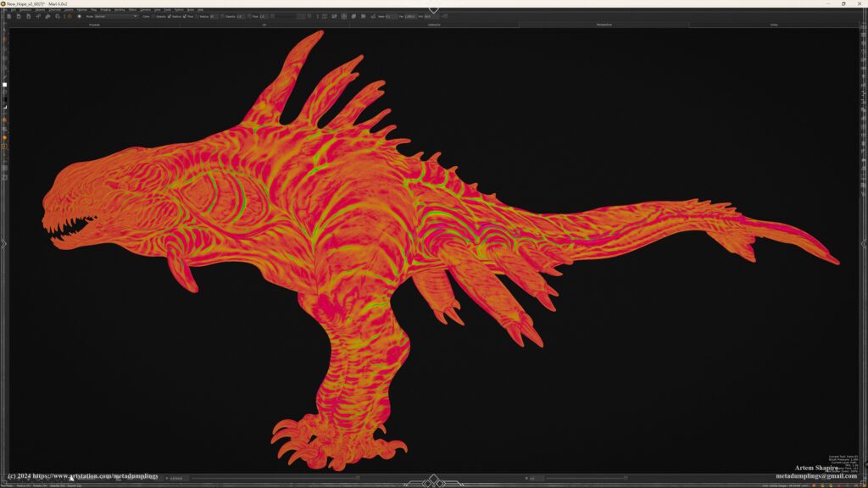Click the save project icon
Viewport: 868px width, 488px height.
pyautogui.click(x=29, y=16)
